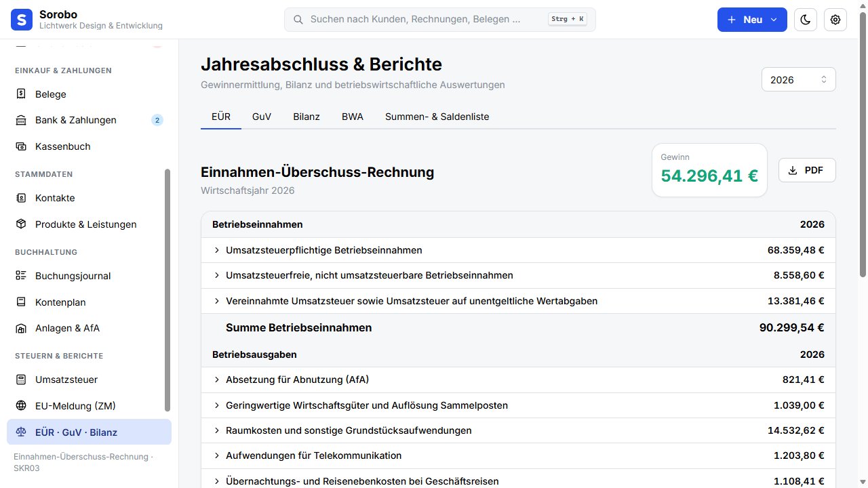This screenshot has height=488, width=868.
Task: Click the amount 13.381,46 €
Action: tap(796, 301)
